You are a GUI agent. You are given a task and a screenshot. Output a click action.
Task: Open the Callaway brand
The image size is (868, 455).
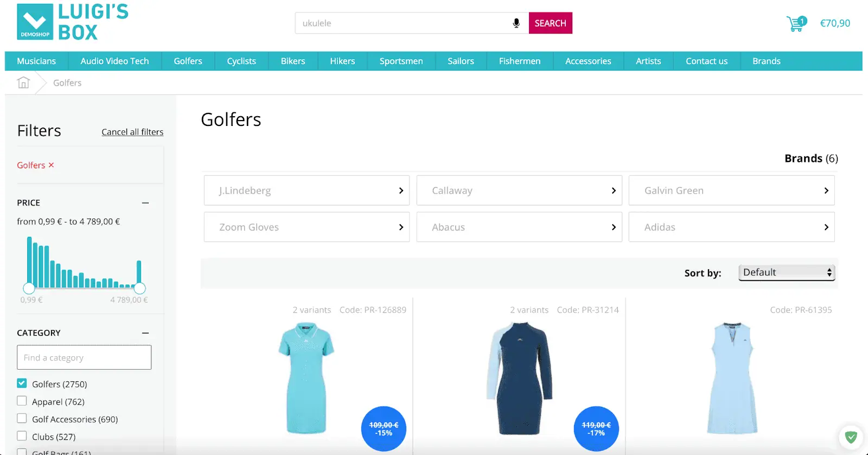519,191
